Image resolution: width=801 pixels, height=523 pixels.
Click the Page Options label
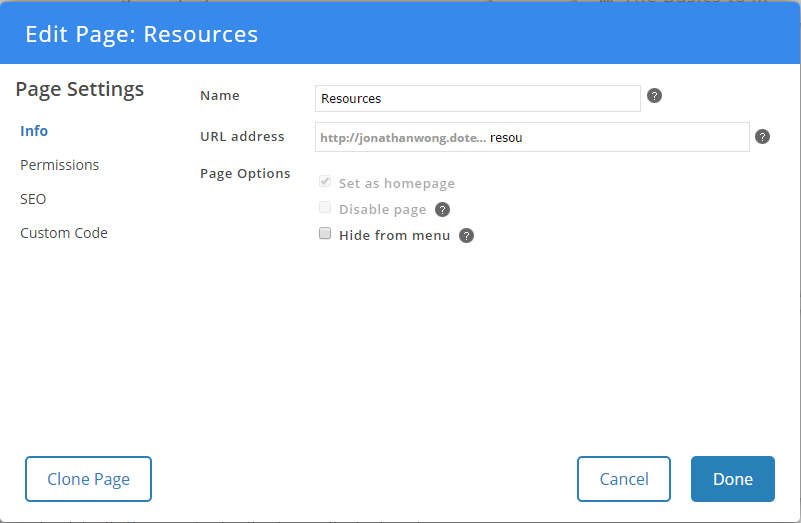point(245,173)
